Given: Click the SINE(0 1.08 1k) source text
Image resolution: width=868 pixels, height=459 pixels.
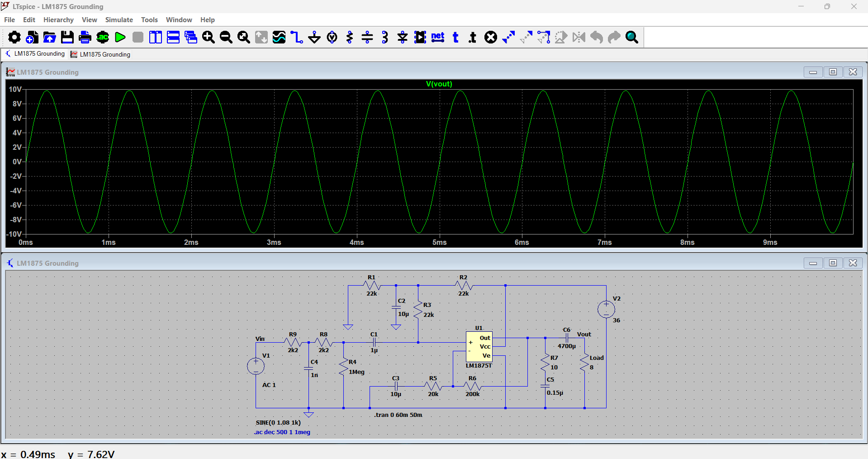Looking at the screenshot, I should pyautogui.click(x=278, y=422).
